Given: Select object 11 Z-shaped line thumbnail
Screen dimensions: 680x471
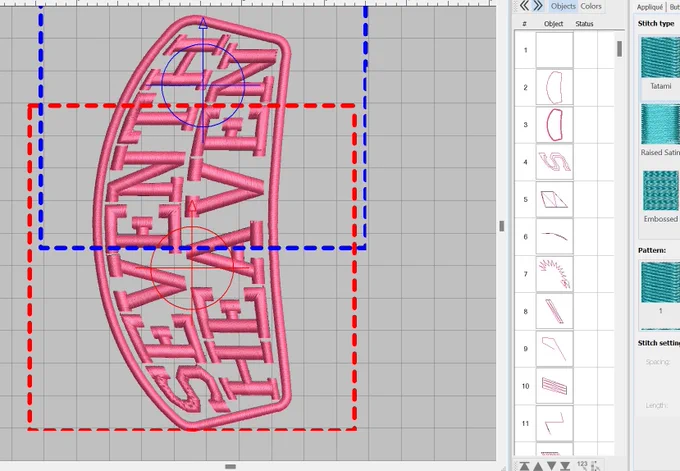Looking at the screenshot, I should (x=554, y=423).
